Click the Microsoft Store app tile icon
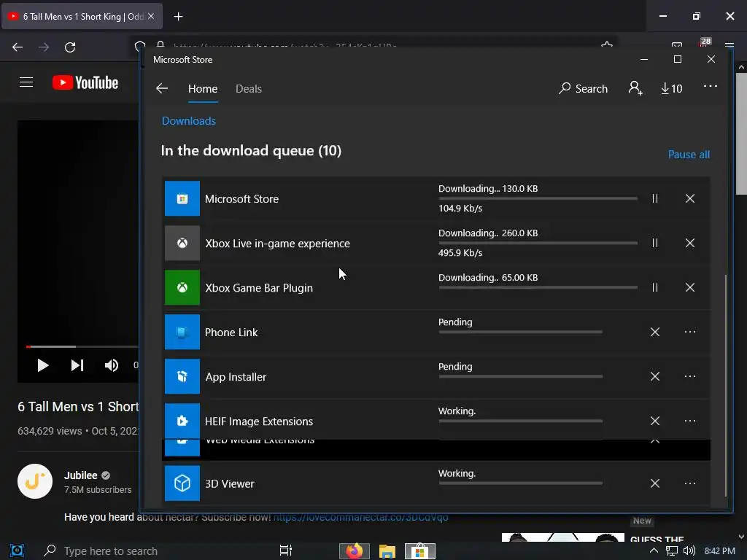This screenshot has height=560, width=747. (x=182, y=198)
